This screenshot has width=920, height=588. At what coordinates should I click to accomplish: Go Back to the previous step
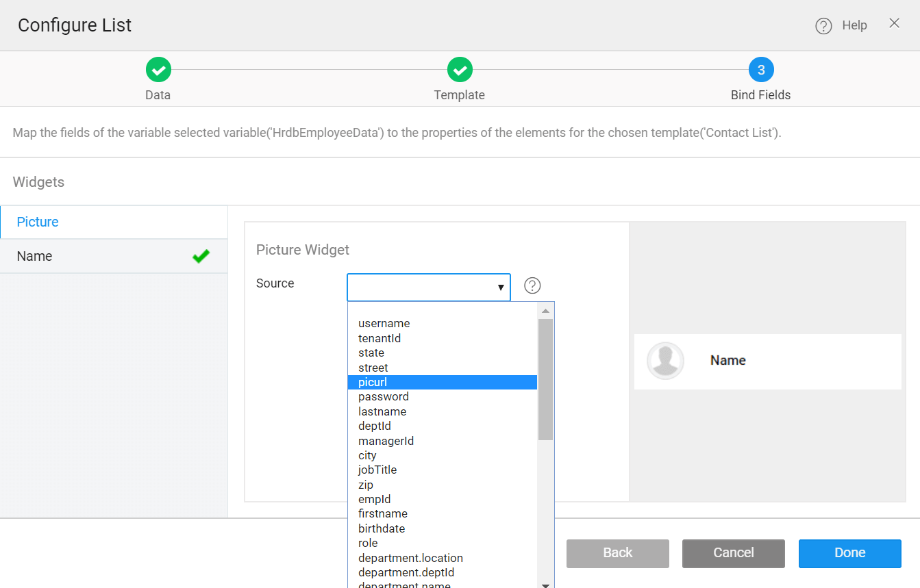click(x=617, y=553)
